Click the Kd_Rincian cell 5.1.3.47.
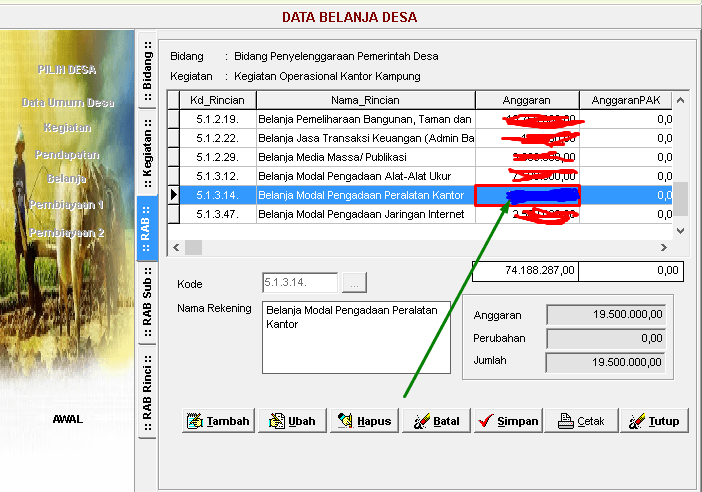 (218, 214)
